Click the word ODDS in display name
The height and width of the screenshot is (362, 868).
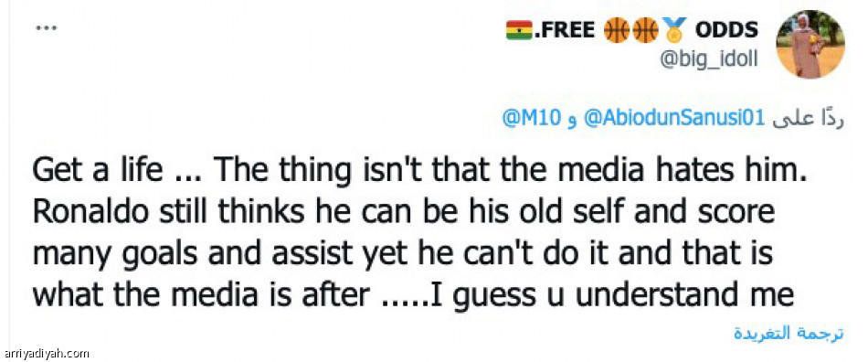pos(726,30)
